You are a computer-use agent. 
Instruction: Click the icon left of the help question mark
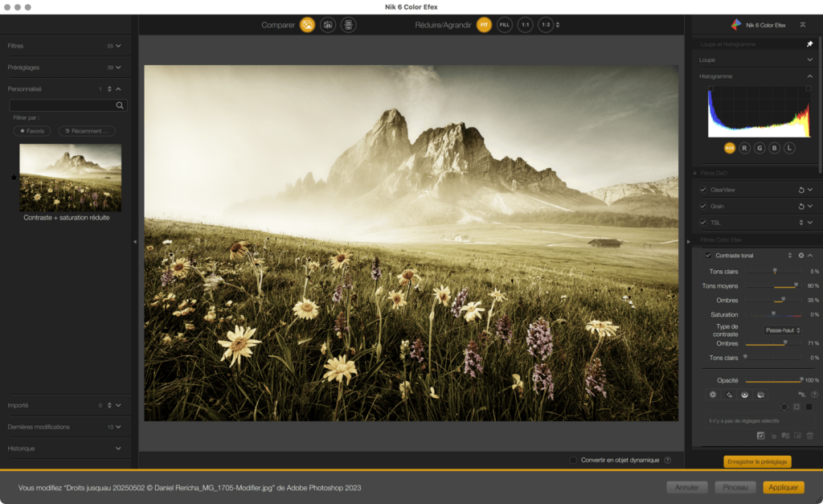pos(801,395)
